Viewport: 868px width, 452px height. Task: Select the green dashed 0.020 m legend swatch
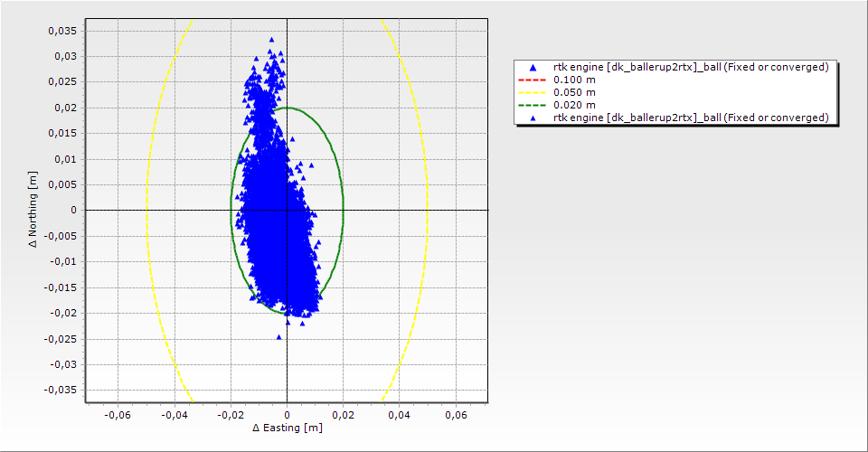tap(532, 105)
